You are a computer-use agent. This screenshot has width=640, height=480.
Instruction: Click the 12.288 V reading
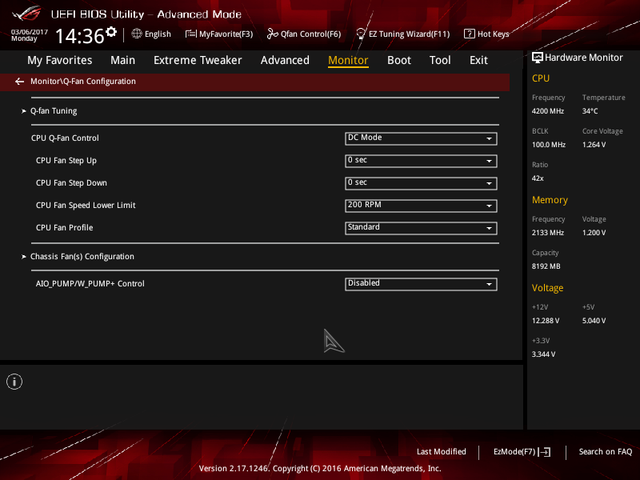546,321
